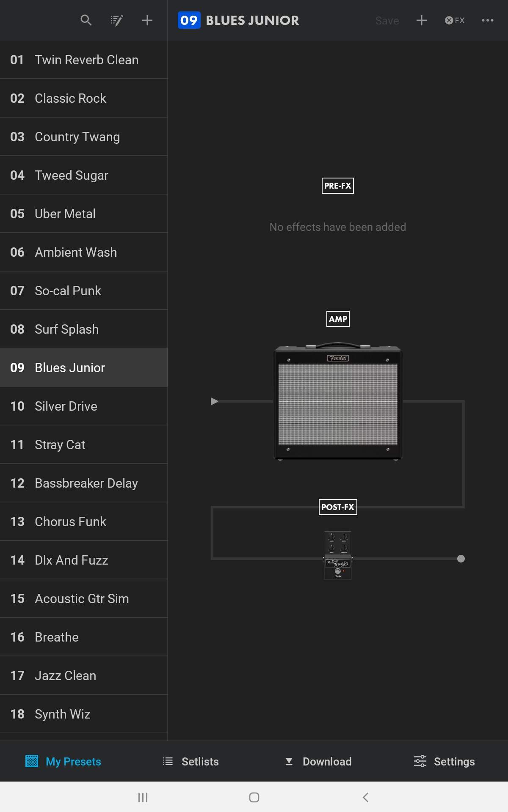Open the Download tab
508x812 pixels.
coord(318,761)
